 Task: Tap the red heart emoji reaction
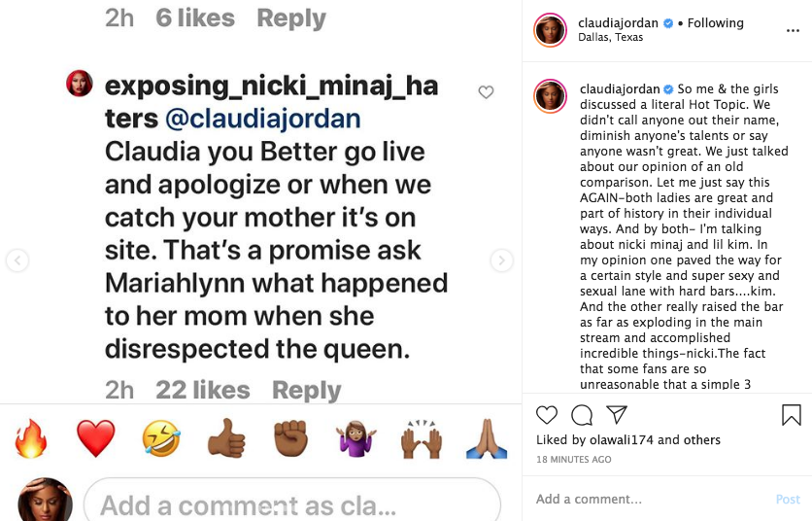[95, 440]
